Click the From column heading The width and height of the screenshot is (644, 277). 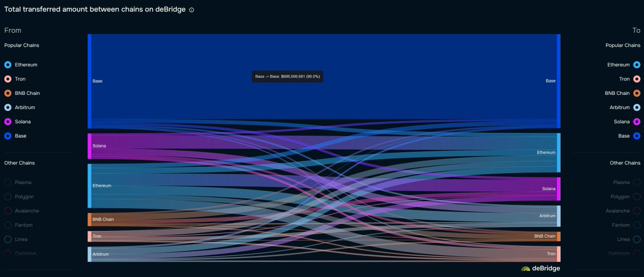click(x=13, y=31)
